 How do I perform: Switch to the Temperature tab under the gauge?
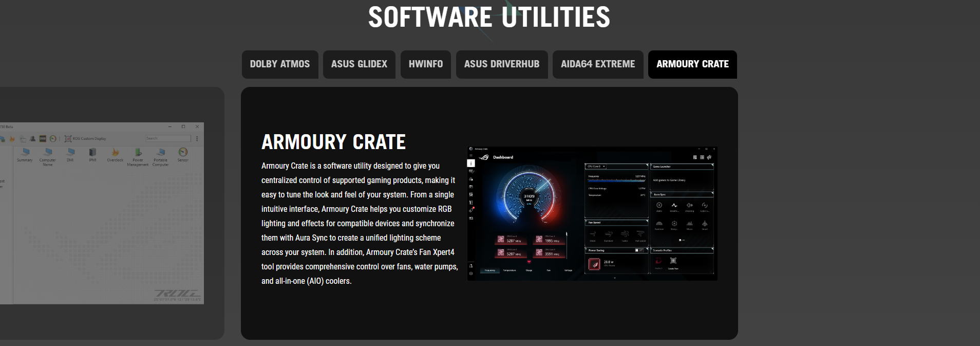[x=509, y=270]
